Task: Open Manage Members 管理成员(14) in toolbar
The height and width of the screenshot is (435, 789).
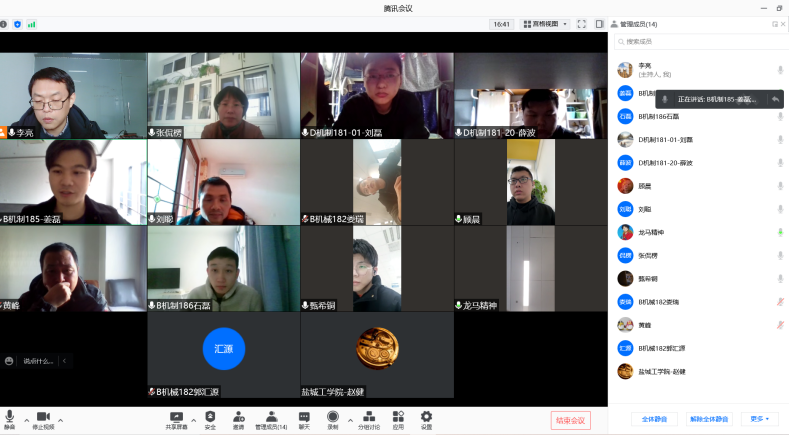Action: pyautogui.click(x=271, y=418)
